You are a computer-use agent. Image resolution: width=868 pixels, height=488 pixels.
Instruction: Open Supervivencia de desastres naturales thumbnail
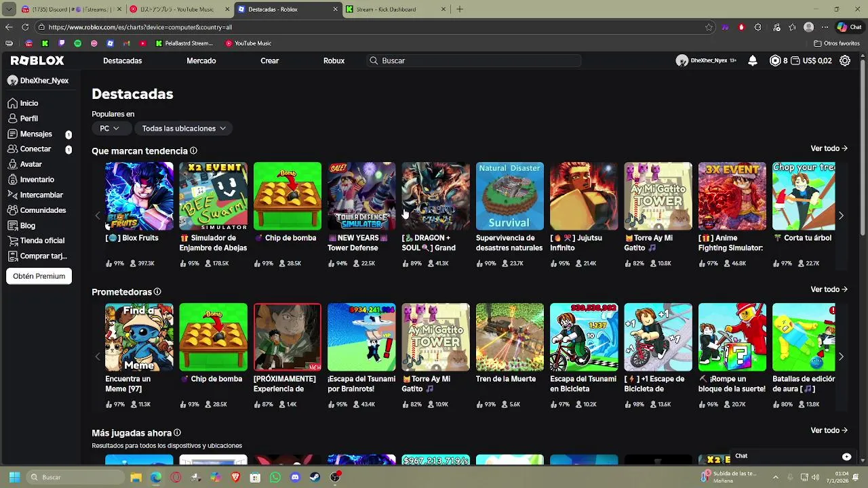click(x=510, y=196)
